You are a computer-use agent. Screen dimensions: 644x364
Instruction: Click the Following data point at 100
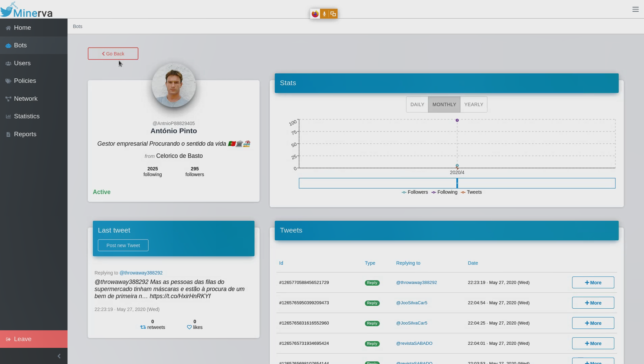457,120
